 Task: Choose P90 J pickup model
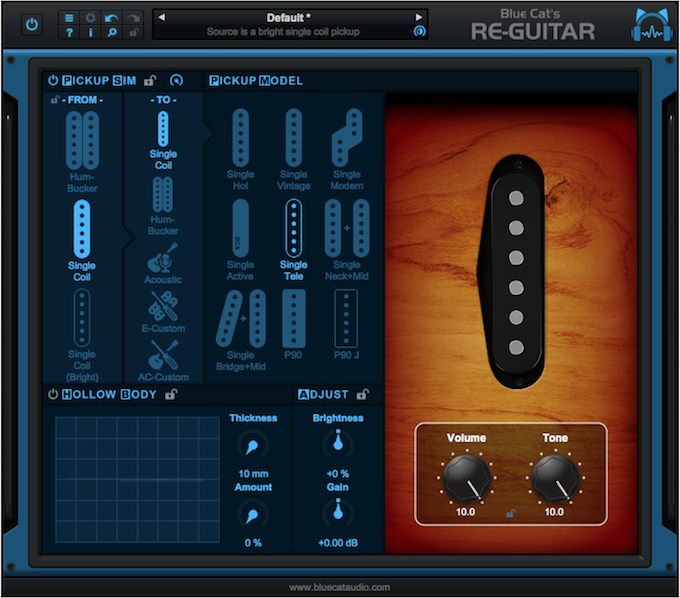point(346,325)
